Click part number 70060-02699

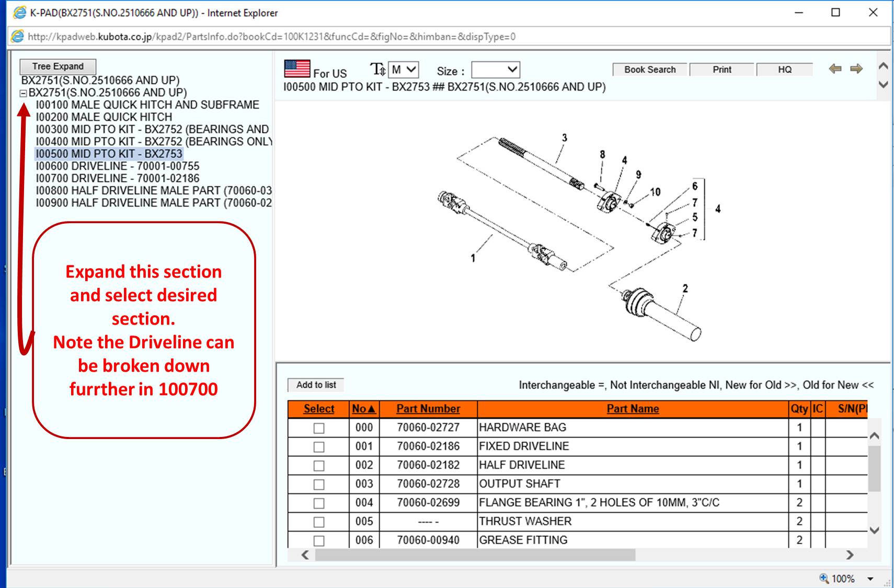pos(428,503)
